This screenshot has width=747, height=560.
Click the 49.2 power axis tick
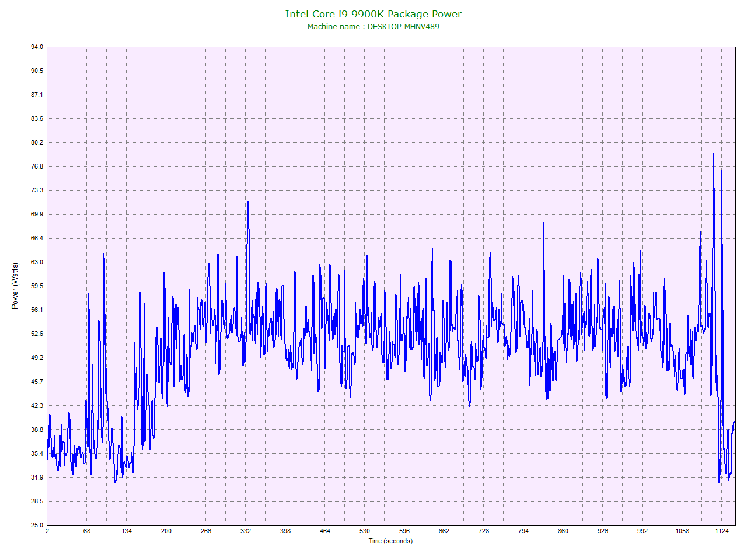[37, 358]
